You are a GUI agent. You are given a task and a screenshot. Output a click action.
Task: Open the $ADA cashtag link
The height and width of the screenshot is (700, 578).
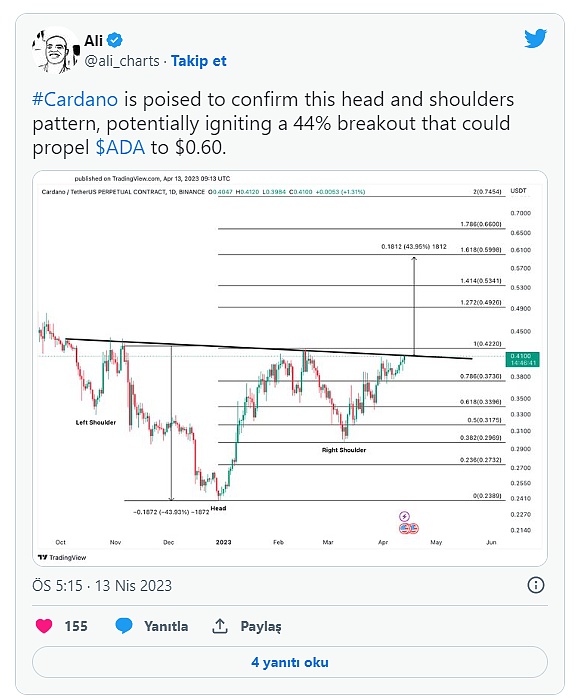click(121, 147)
